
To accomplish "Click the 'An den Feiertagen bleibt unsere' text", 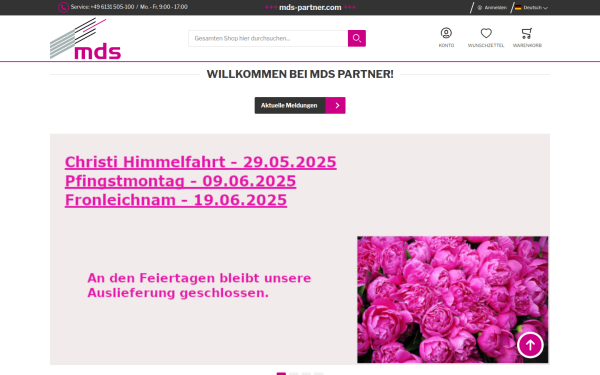I will coord(199,278).
